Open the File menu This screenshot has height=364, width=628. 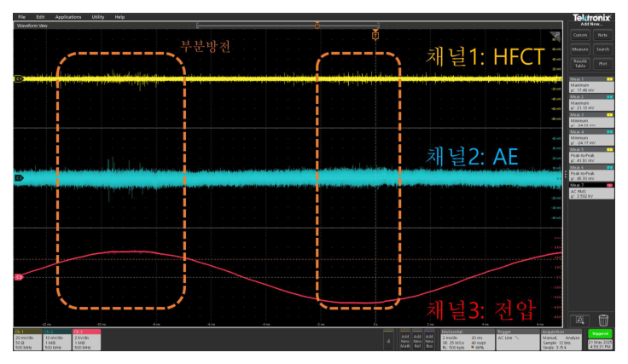(20, 17)
